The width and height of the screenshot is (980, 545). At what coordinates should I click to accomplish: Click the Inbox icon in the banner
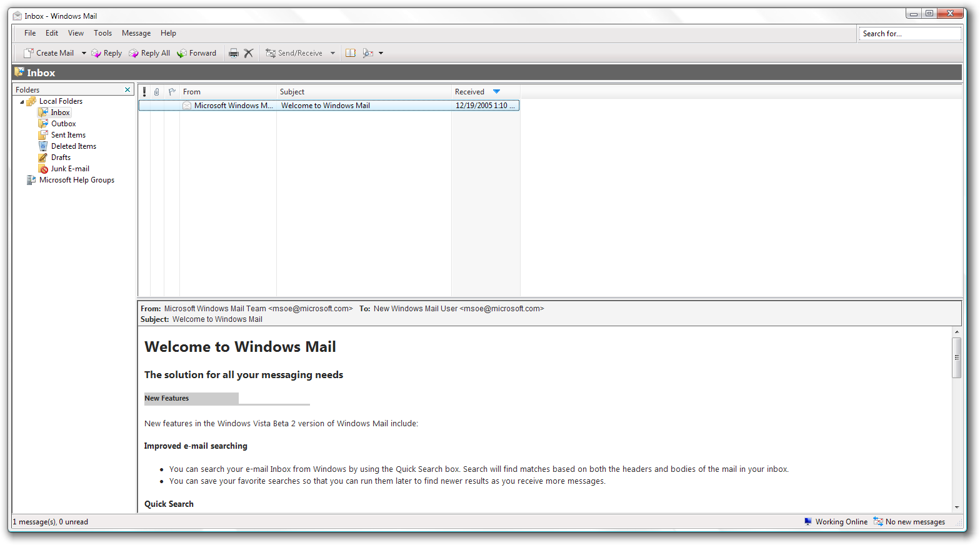coord(19,72)
